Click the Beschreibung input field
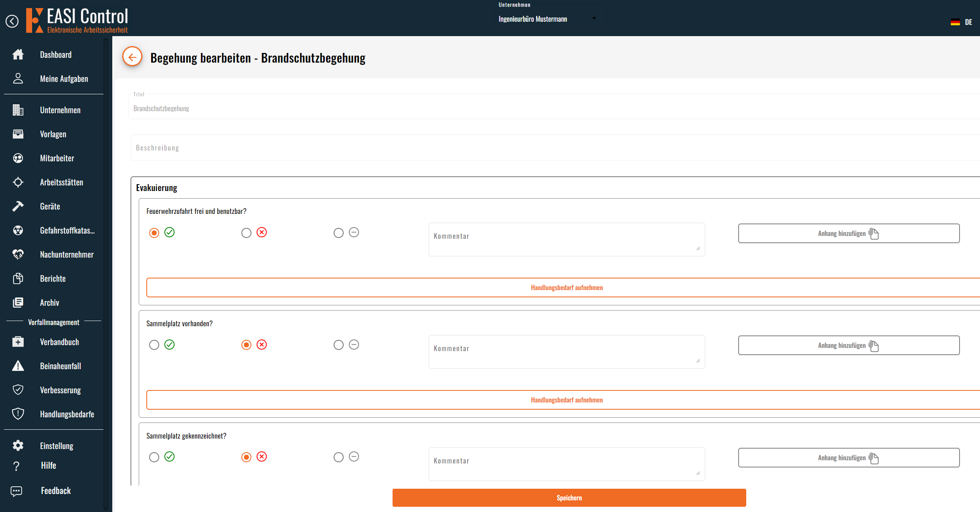The height and width of the screenshot is (512, 980). [x=553, y=148]
